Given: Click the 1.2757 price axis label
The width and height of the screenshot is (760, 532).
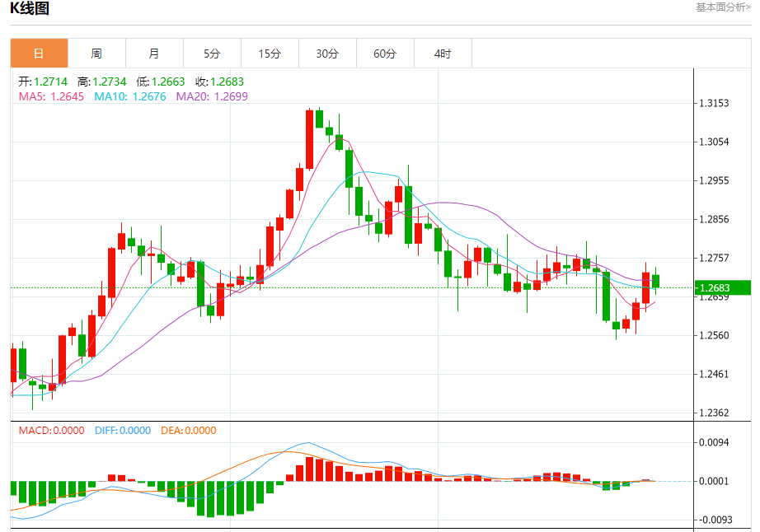Looking at the screenshot, I should click(714, 258).
